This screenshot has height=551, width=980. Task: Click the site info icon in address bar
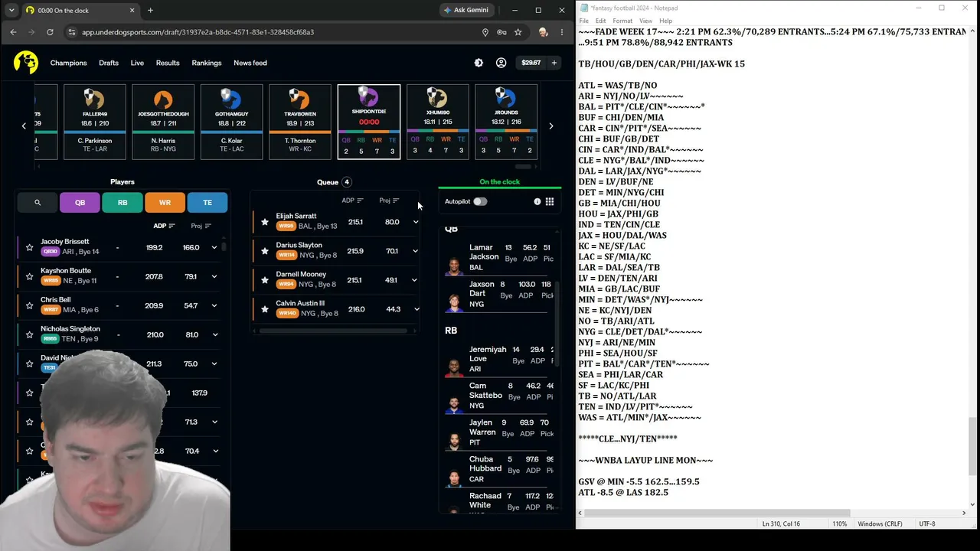(72, 32)
